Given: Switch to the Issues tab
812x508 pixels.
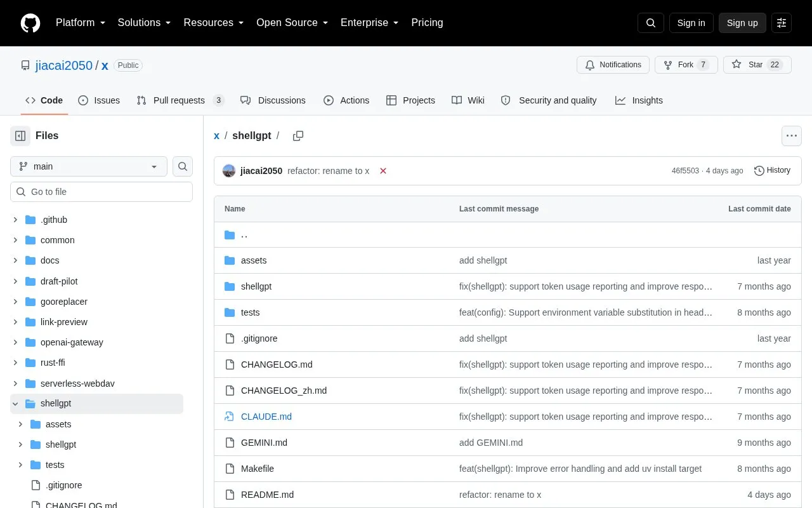Looking at the screenshot, I should coord(99,100).
